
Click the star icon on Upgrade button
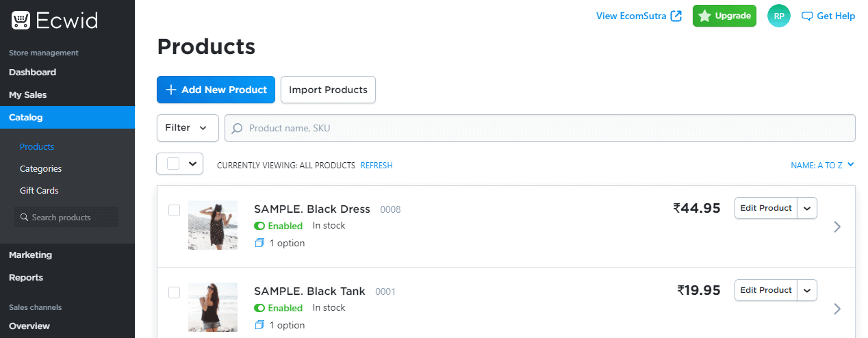tap(704, 16)
